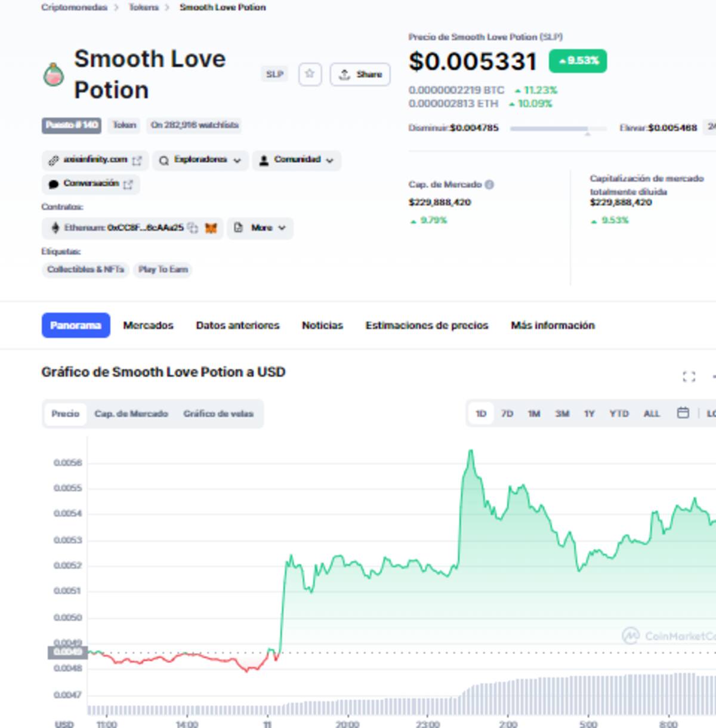Click the Tokens breadcrumb link
716x728 pixels.
tap(144, 7)
